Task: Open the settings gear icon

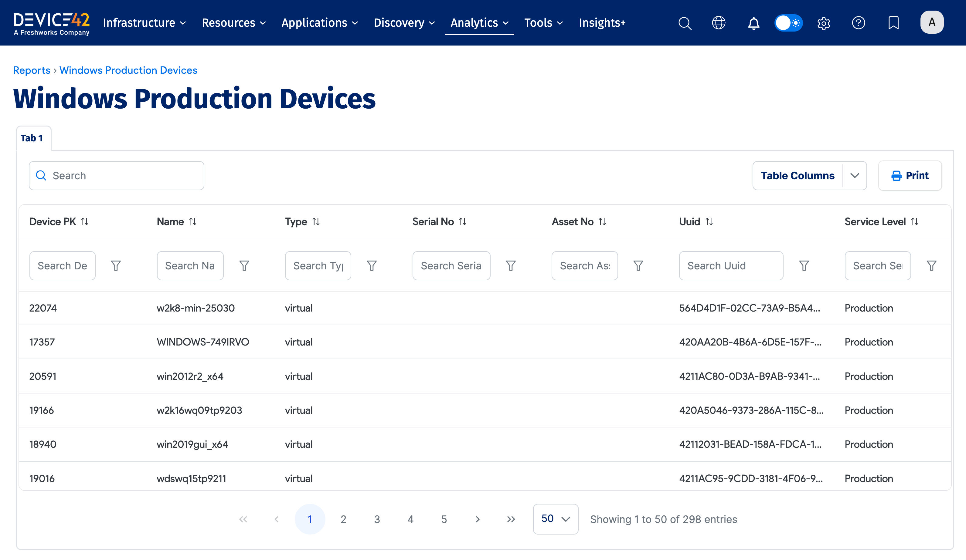Action: click(x=823, y=23)
